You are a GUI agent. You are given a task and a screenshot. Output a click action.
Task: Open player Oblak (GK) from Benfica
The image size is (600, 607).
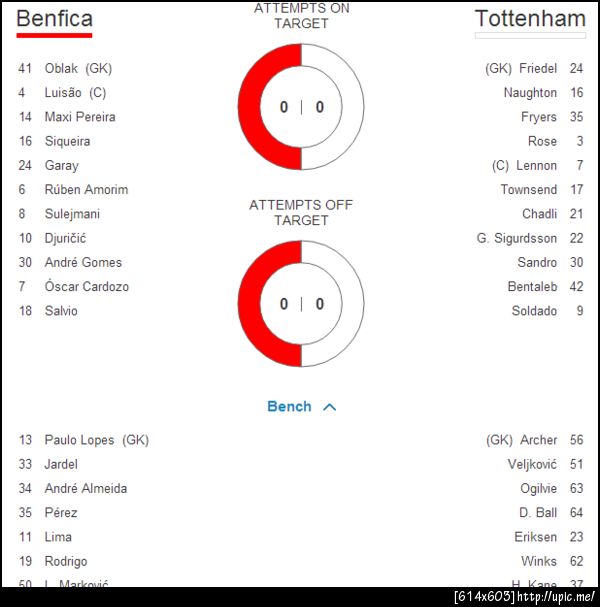point(78,68)
